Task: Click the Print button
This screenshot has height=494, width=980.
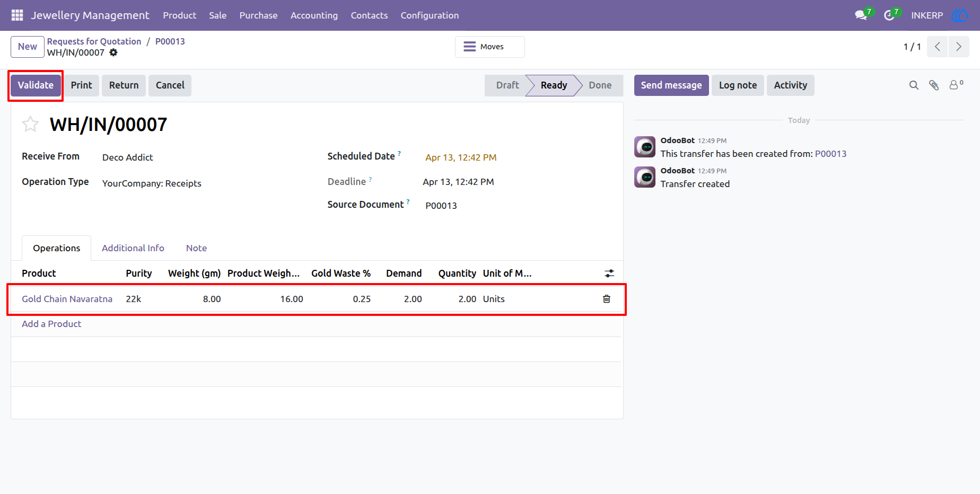Action: 82,85
